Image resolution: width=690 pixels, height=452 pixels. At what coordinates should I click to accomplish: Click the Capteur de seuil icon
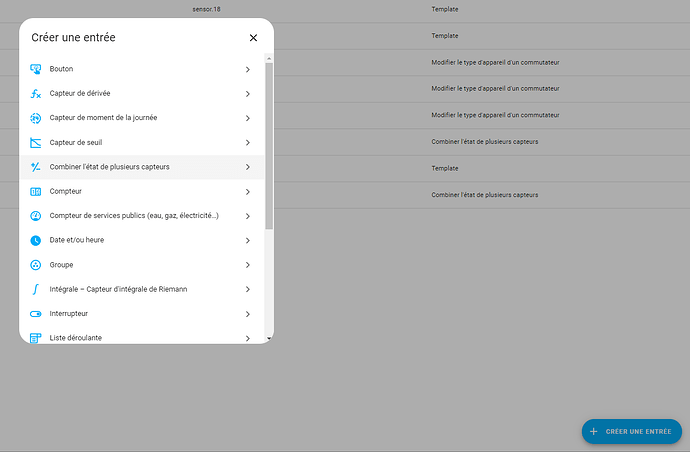36,142
